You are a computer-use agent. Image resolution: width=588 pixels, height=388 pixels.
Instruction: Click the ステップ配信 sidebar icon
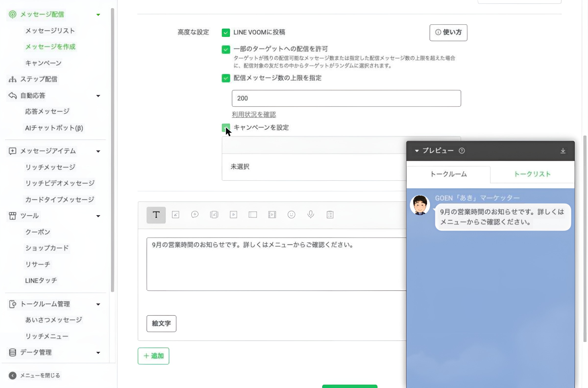12,79
